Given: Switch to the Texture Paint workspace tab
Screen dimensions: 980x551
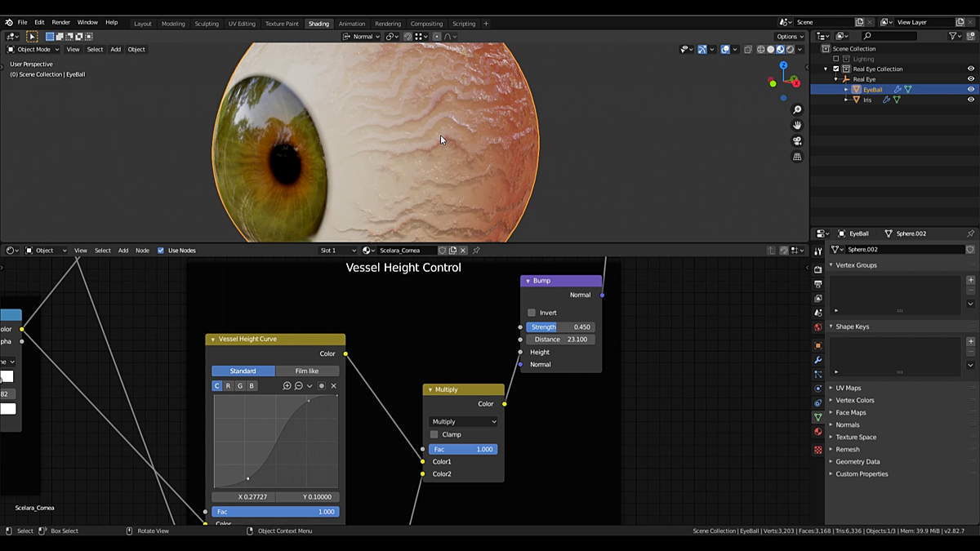Looking at the screenshot, I should coord(282,23).
